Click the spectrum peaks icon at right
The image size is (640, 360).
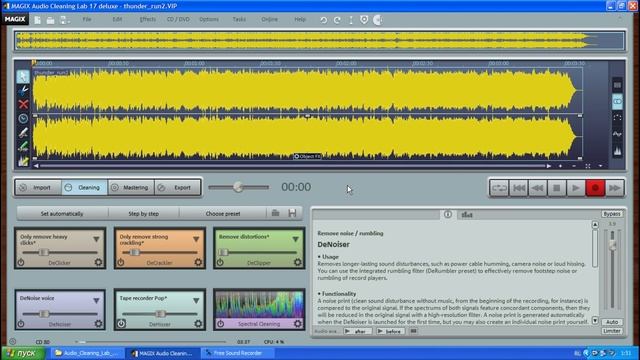617,151
